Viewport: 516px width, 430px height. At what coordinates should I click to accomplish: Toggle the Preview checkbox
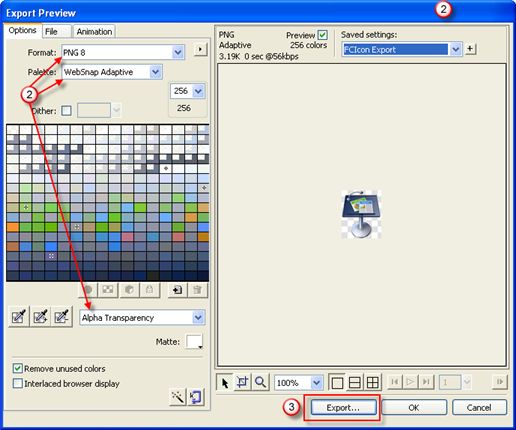point(322,35)
